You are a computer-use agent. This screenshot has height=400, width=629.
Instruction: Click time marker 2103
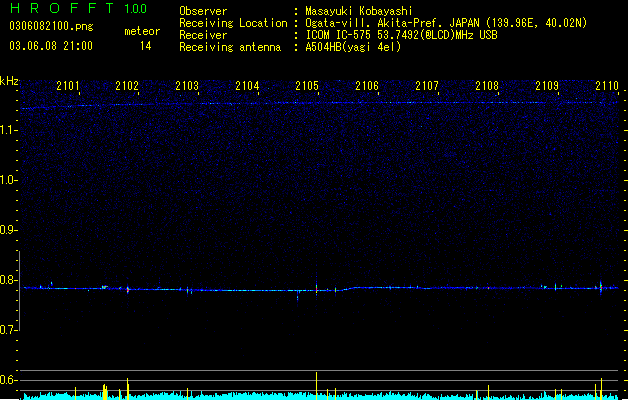pyautogui.click(x=187, y=86)
